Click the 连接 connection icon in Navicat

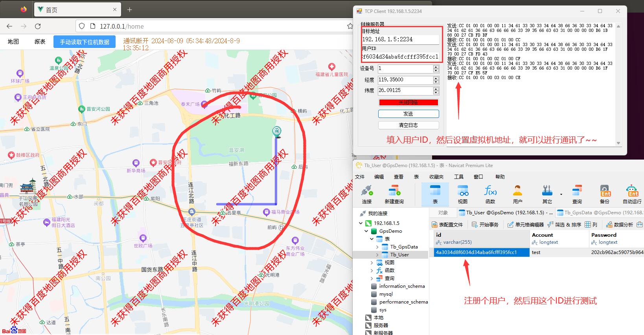tap(366, 195)
